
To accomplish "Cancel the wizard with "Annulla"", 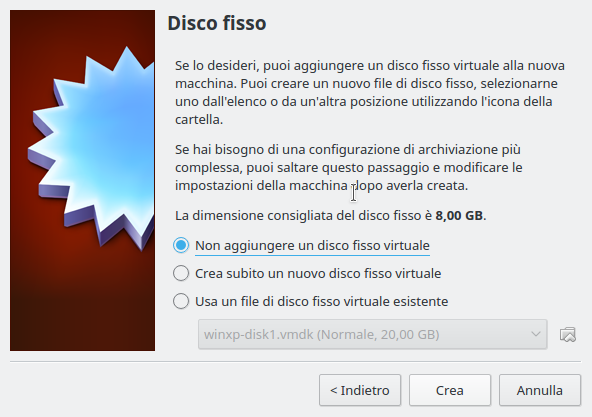I will pos(540,390).
